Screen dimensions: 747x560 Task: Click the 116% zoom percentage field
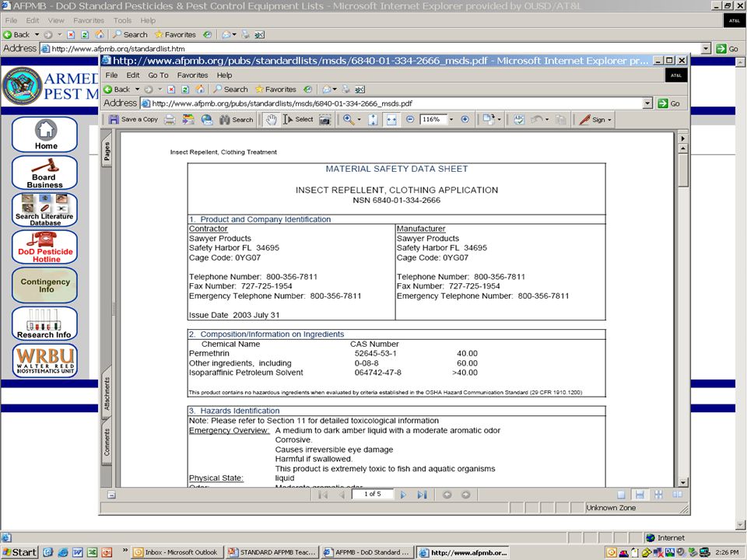(433, 120)
